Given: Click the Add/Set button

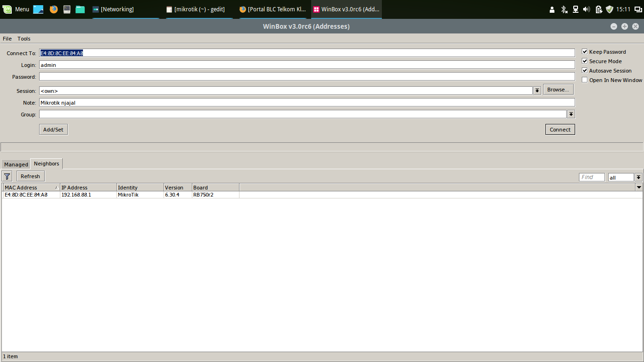Looking at the screenshot, I should pos(53,130).
